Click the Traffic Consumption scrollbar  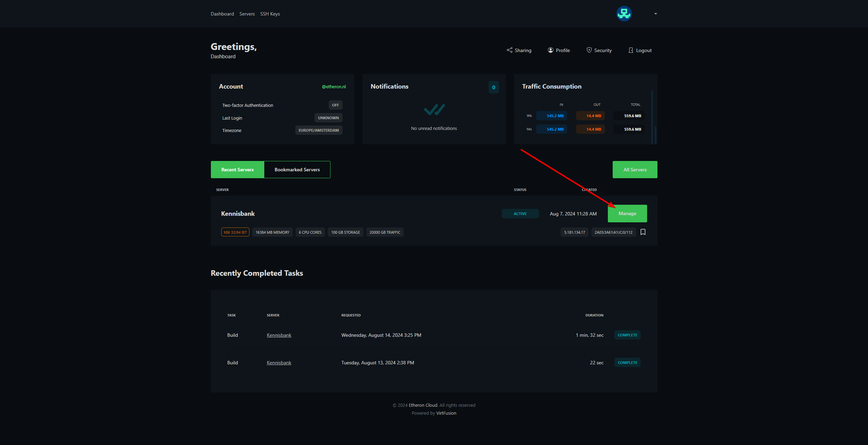tap(652, 117)
